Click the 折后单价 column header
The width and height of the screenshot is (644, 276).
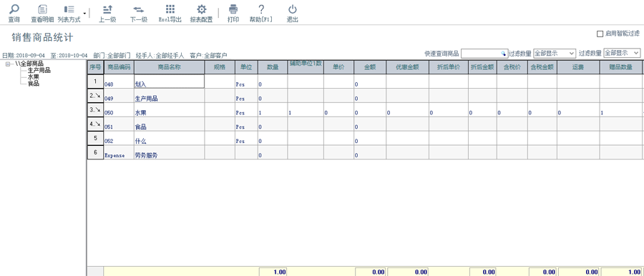(449, 67)
